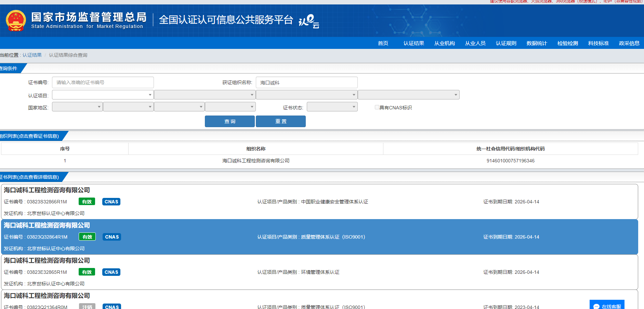This screenshot has height=309, width=644.
Task: Open the 从业机构 navigation menu
Action: (x=444, y=43)
